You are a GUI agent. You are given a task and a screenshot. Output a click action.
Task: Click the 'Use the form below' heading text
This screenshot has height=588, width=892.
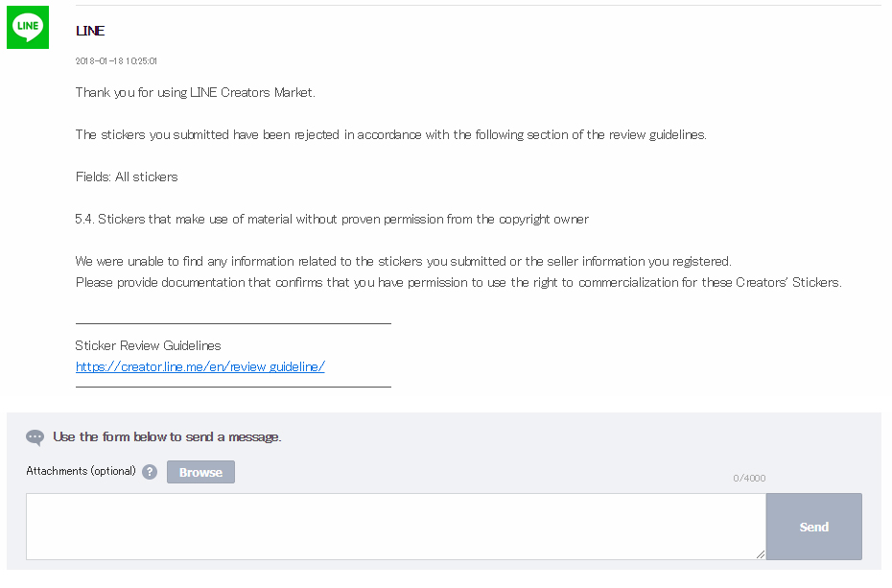(167, 436)
